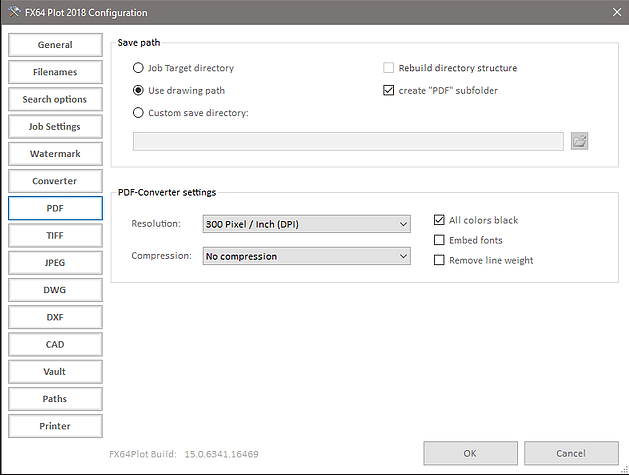
Task: Click the FX64Plot Build label
Action: (143, 454)
